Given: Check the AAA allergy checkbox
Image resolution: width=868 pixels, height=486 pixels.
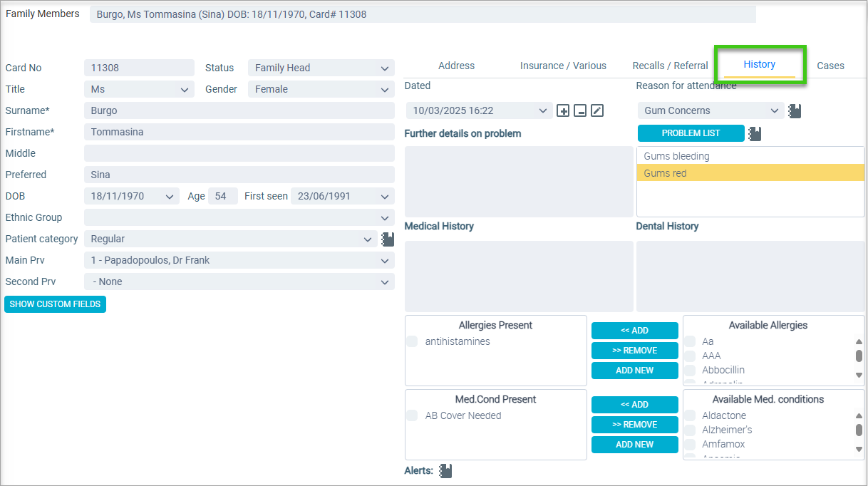Looking at the screenshot, I should pyautogui.click(x=690, y=356).
